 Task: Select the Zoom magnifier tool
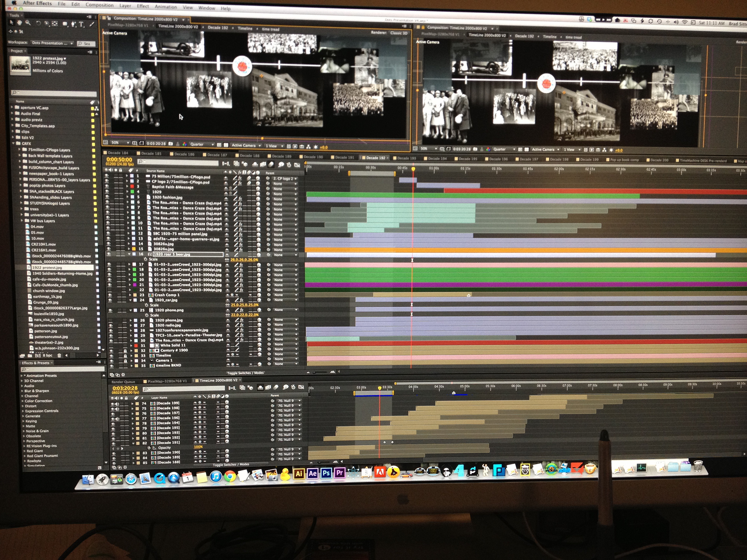coord(28,23)
